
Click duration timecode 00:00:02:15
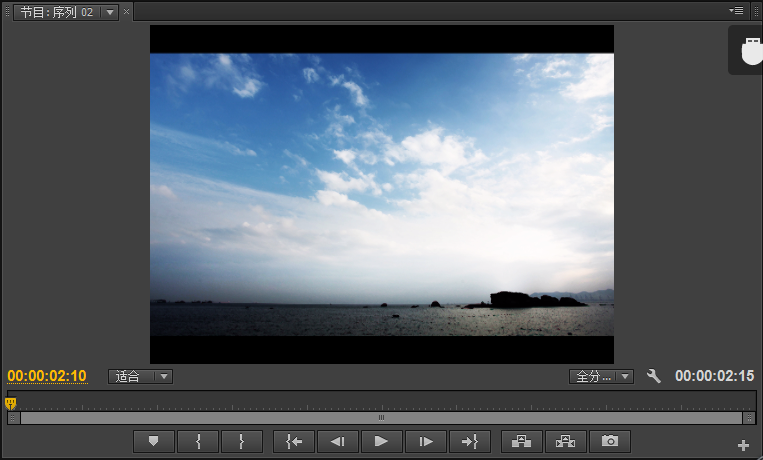(x=714, y=376)
